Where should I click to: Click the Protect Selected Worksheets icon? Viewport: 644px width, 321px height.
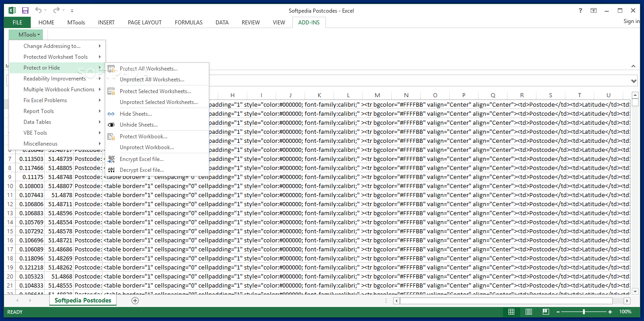(x=111, y=91)
